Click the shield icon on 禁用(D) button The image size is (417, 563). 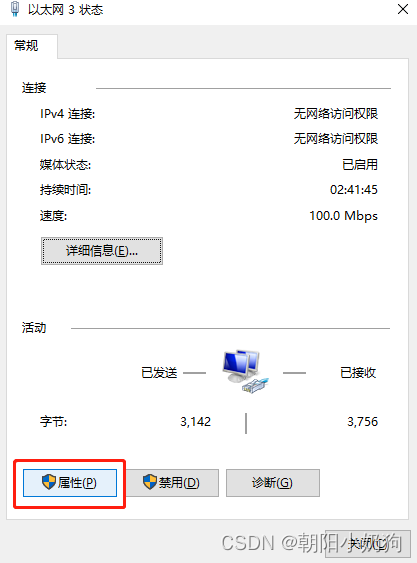(150, 482)
